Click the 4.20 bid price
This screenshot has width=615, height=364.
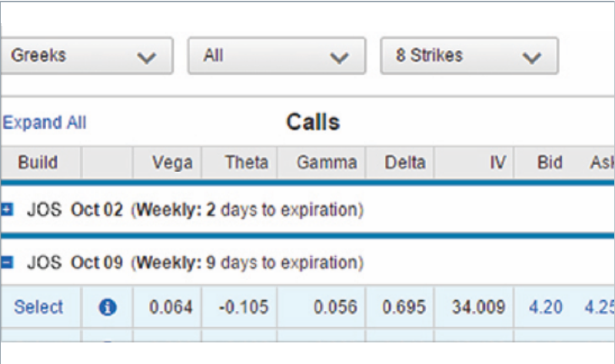click(x=546, y=307)
